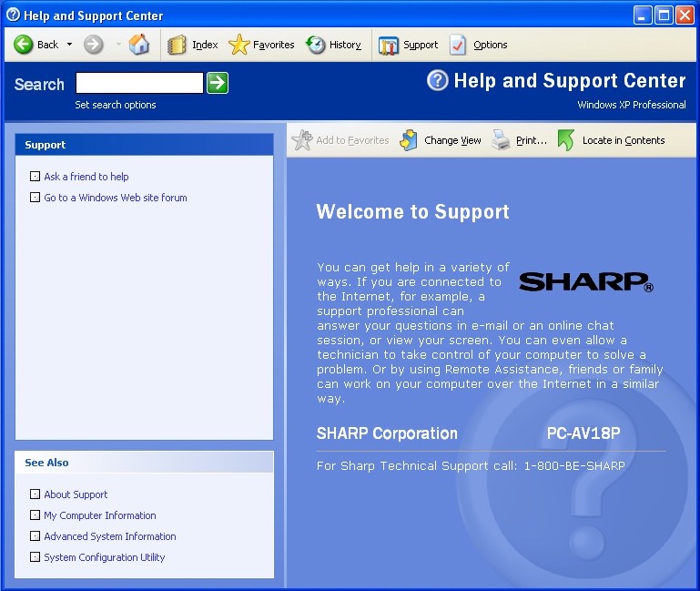Open History clock icon

pos(316,45)
